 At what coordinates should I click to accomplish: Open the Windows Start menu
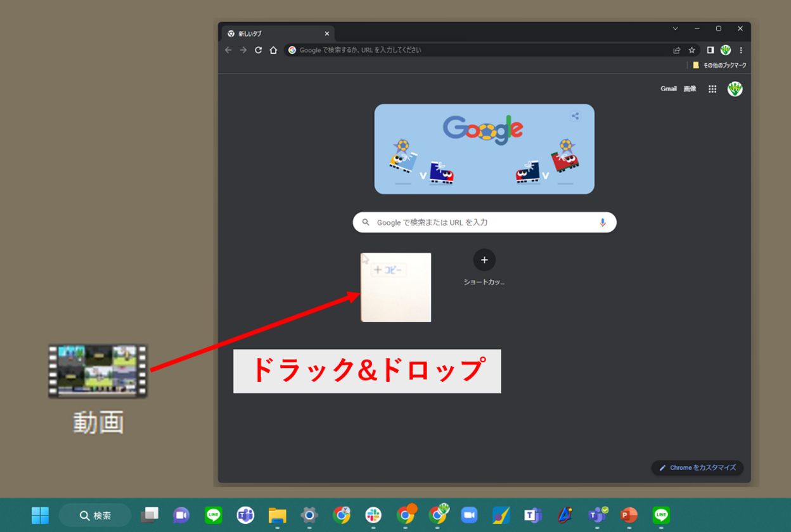tap(40, 516)
